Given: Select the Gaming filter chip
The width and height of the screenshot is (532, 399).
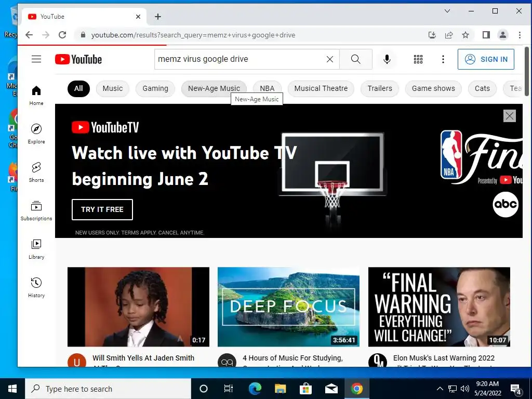Looking at the screenshot, I should click(155, 88).
